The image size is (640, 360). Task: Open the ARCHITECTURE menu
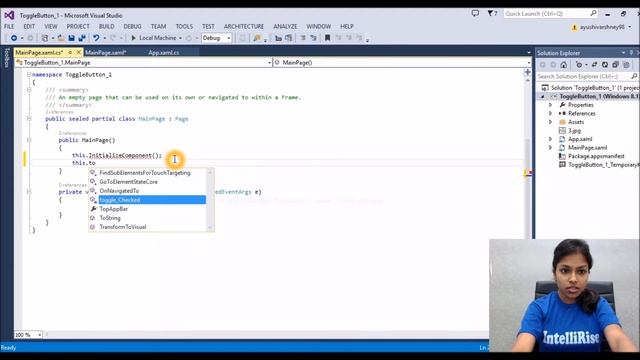click(244, 26)
